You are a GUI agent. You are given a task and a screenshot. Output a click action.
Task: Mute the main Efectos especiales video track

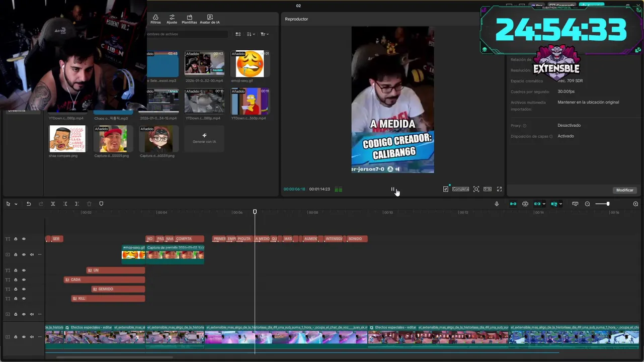tap(32, 337)
